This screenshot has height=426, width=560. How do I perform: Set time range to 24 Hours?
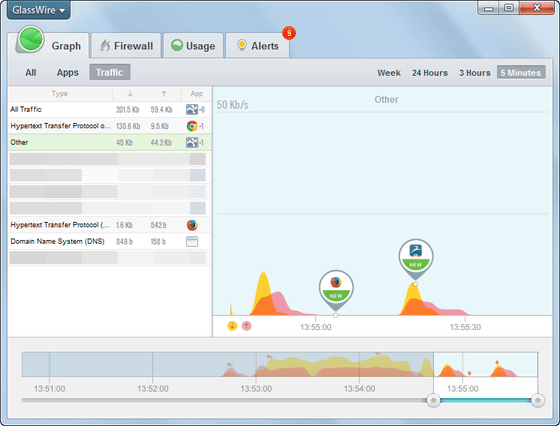pyautogui.click(x=430, y=73)
